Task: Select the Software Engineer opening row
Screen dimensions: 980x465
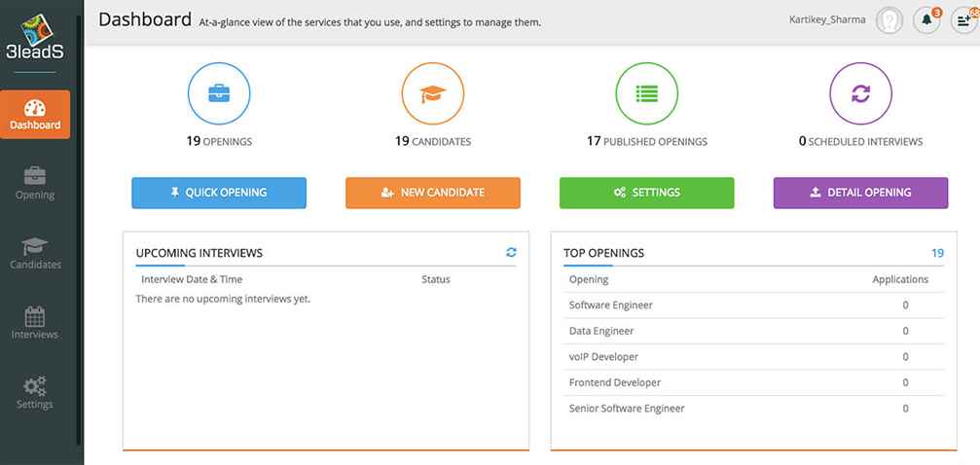Action: tap(611, 305)
